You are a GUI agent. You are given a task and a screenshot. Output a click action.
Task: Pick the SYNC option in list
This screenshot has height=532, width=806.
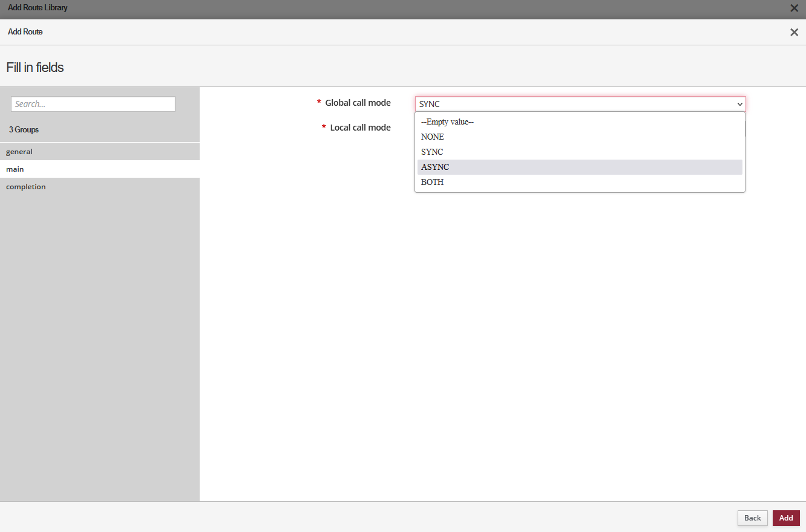(x=432, y=152)
